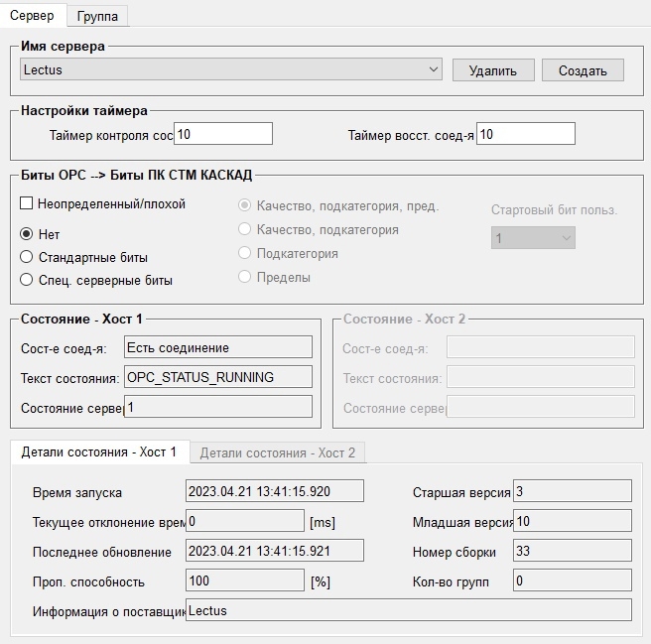Open the Lectus server name dropdown

point(231,69)
